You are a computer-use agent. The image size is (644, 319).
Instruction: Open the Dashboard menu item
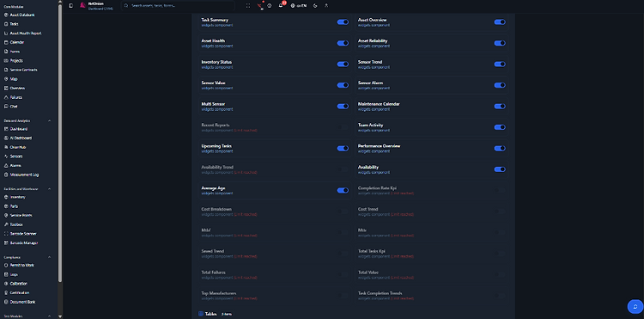pyautogui.click(x=19, y=129)
